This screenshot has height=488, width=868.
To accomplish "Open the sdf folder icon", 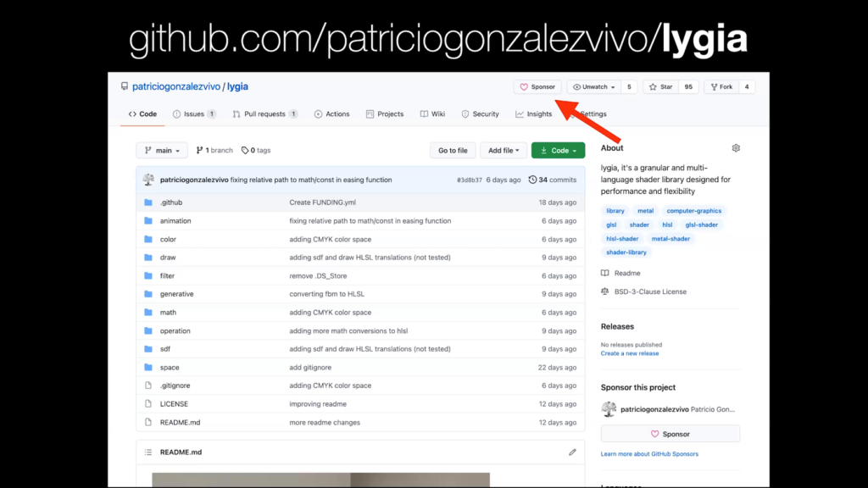I will pyautogui.click(x=148, y=349).
